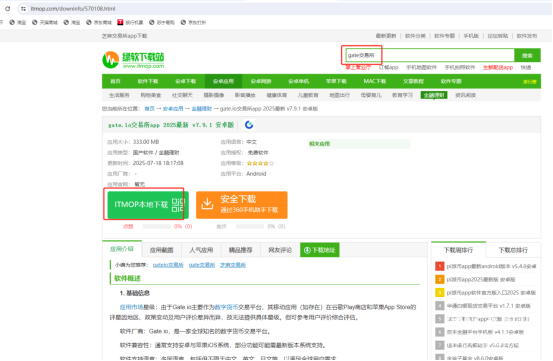Open the 京东商城 bookmark

(99, 22)
